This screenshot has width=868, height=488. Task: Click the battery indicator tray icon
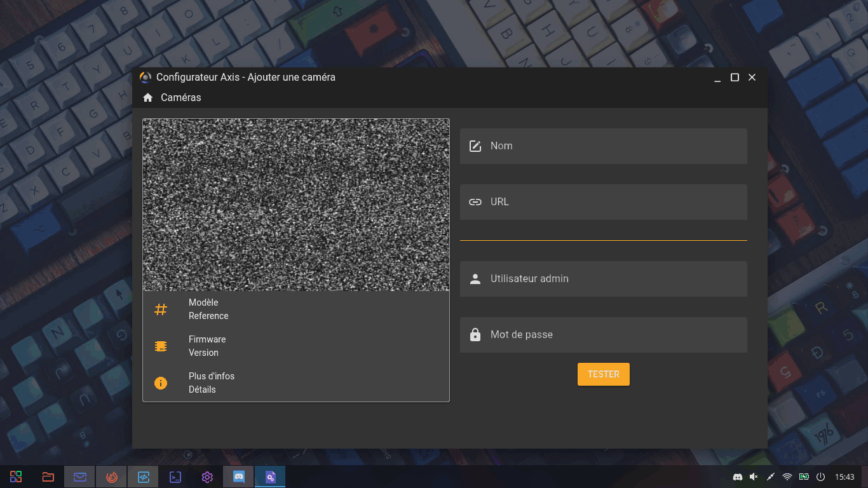coord(804,477)
